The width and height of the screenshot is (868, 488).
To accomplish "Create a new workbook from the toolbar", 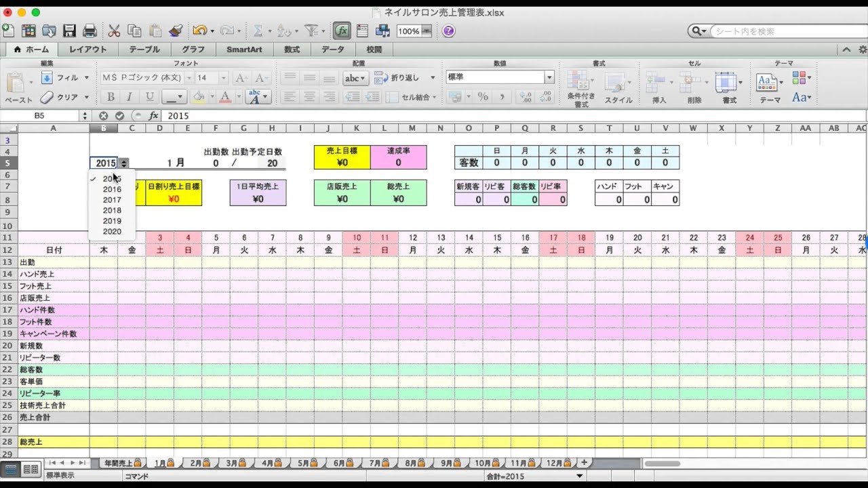I will point(8,30).
